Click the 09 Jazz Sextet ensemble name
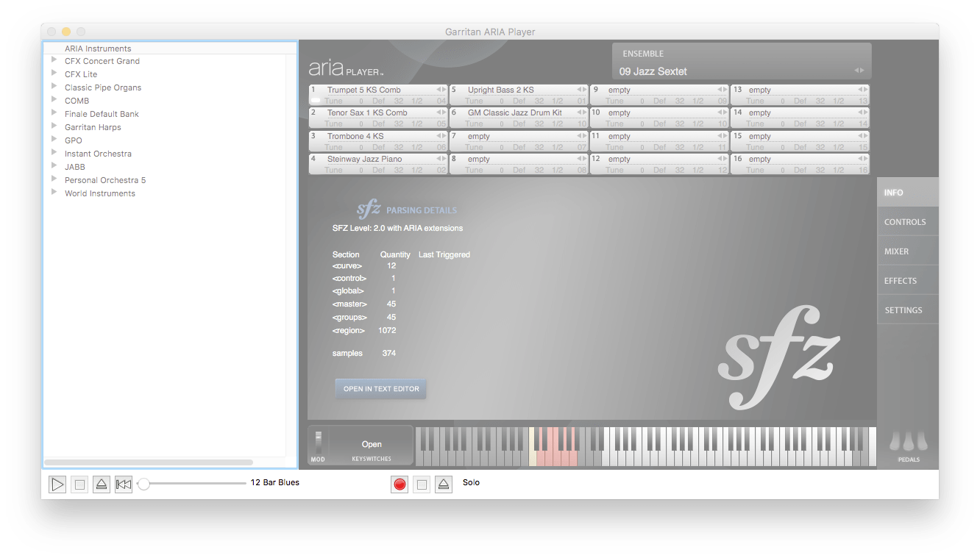This screenshot has height=558, width=980. coord(653,71)
